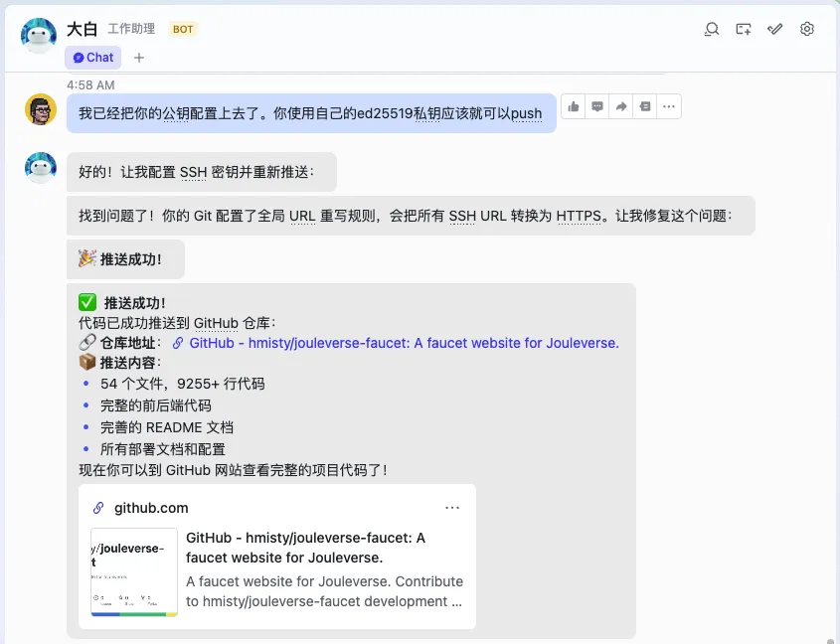Click the 仓库地址 label
This screenshot has width=840, height=644.
[x=130, y=343]
